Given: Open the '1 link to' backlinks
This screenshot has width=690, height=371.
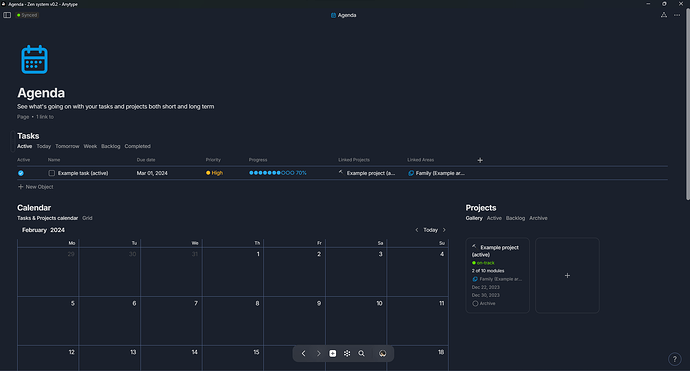Looking at the screenshot, I should click(45, 117).
